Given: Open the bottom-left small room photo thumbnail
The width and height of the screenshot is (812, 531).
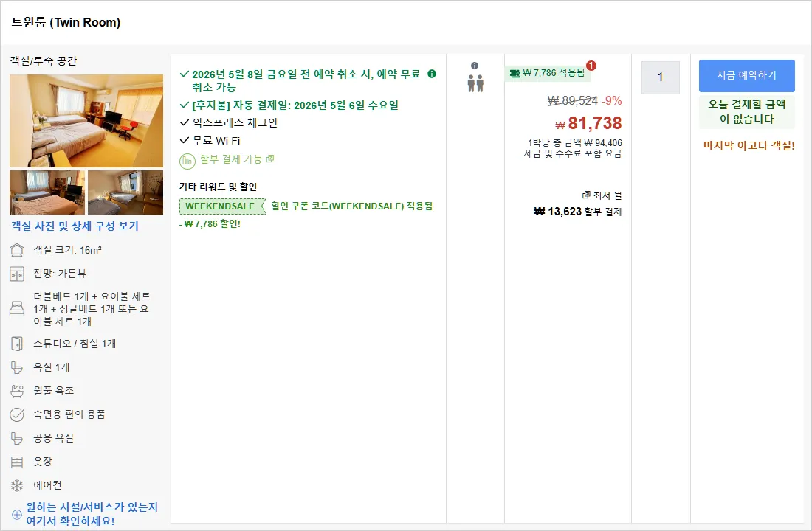Looking at the screenshot, I should (x=47, y=192).
